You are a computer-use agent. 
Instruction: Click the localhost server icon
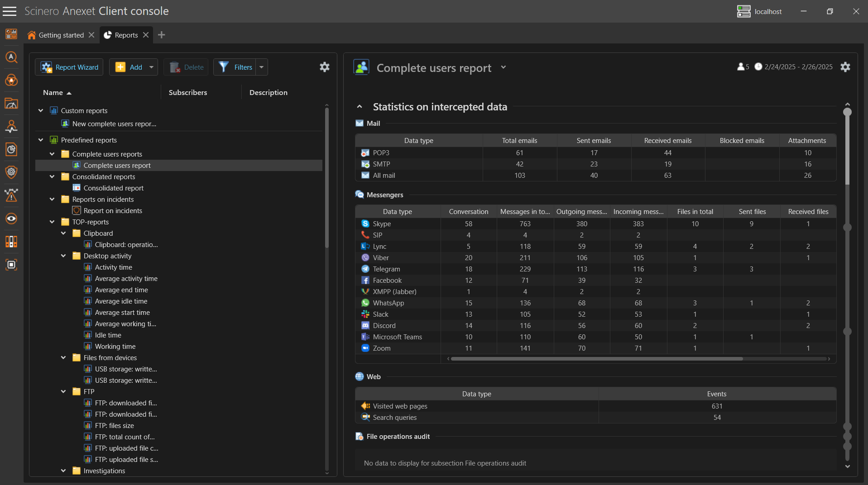coord(743,11)
